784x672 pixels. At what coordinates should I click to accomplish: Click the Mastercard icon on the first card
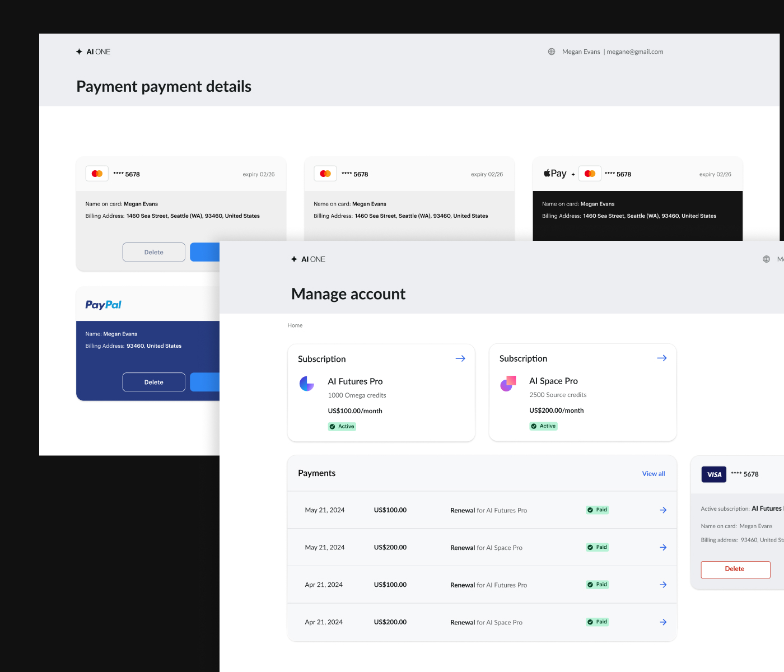[x=97, y=174]
